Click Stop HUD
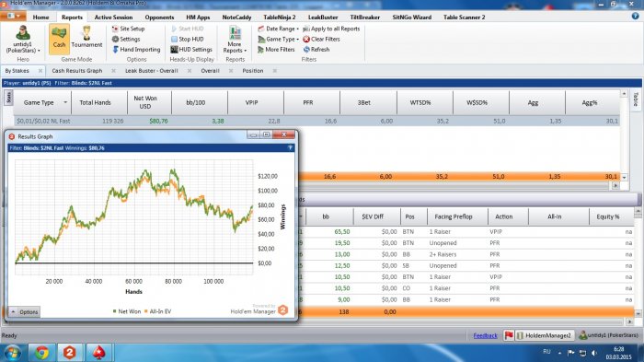 coord(188,39)
